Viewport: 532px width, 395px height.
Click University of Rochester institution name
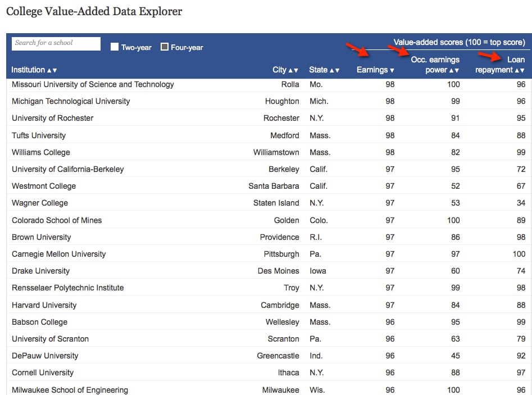[53, 118]
